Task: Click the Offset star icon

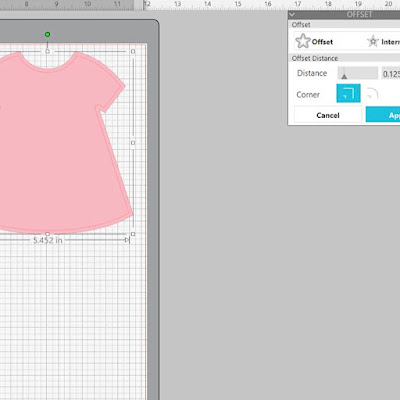Action: tap(303, 41)
